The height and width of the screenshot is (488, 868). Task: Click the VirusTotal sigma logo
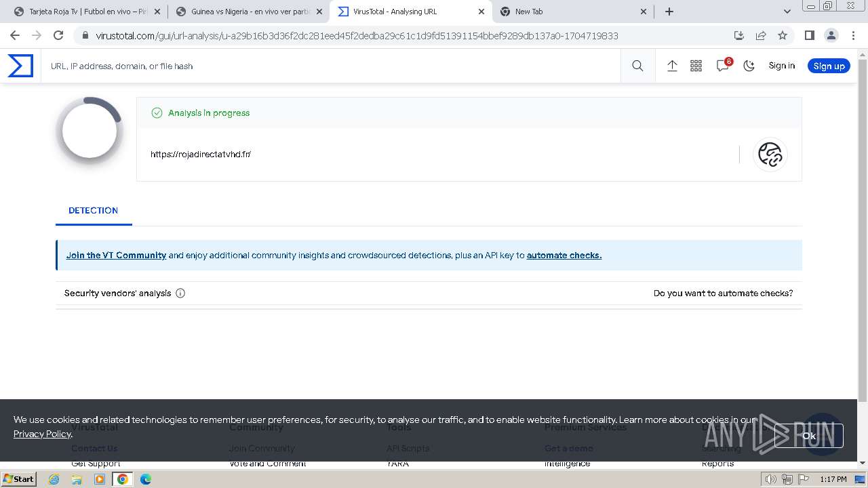[x=20, y=66]
